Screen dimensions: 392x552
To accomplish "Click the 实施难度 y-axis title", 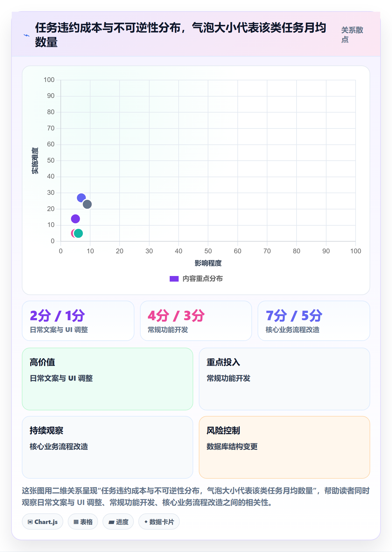I will coord(35,161).
